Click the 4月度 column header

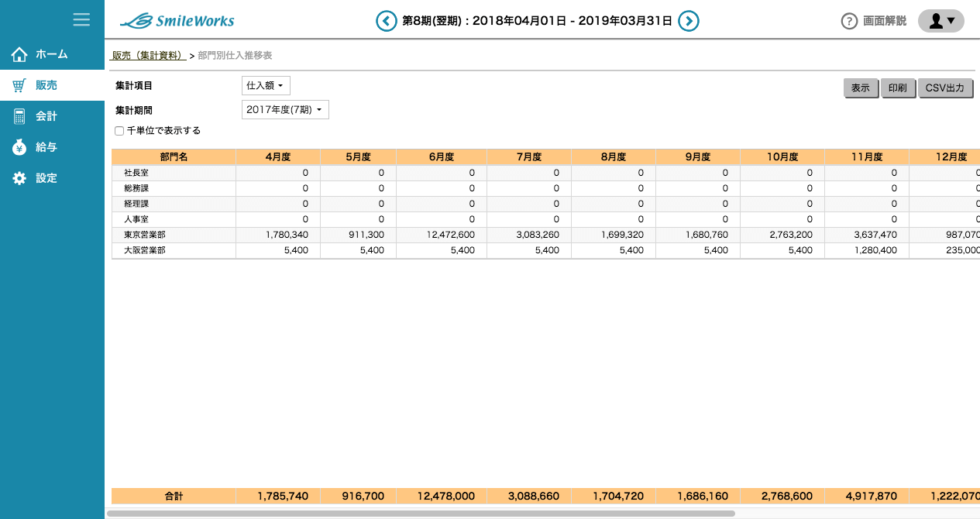tap(278, 156)
